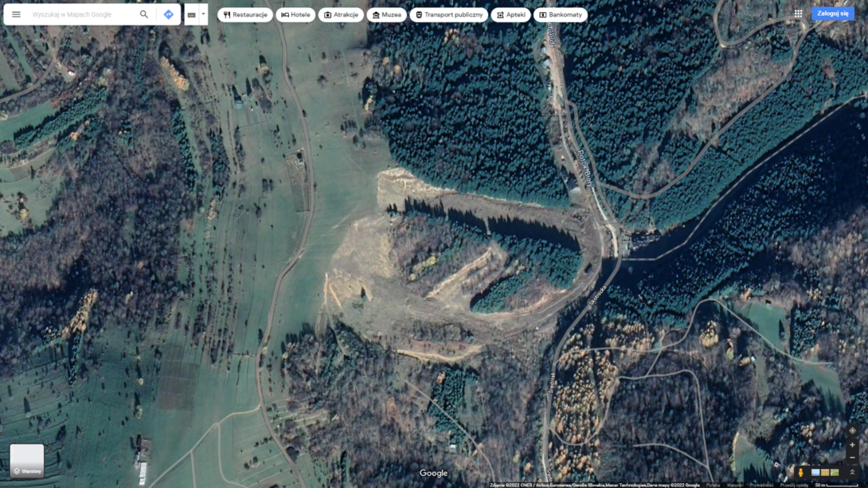Open the Google apps grid

[x=798, y=14]
